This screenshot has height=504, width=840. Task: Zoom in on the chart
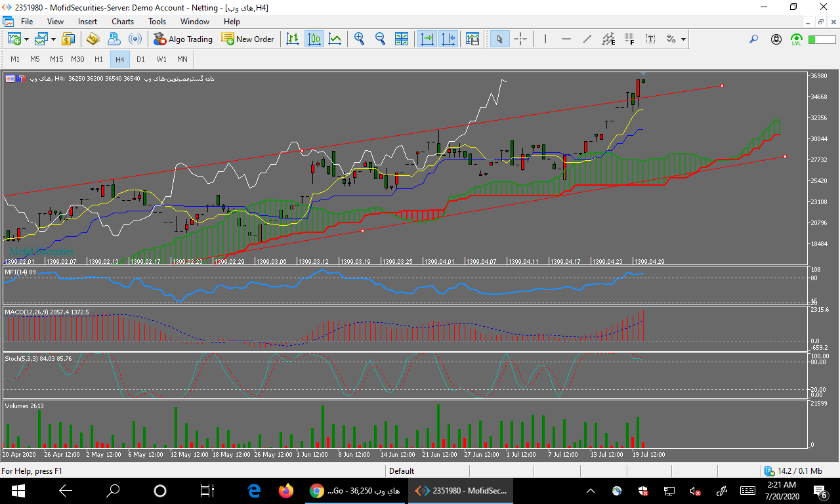click(x=359, y=39)
